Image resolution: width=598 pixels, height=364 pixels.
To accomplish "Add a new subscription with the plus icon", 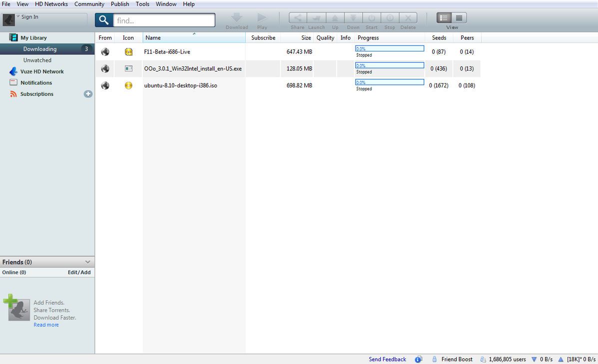I will 88,94.
